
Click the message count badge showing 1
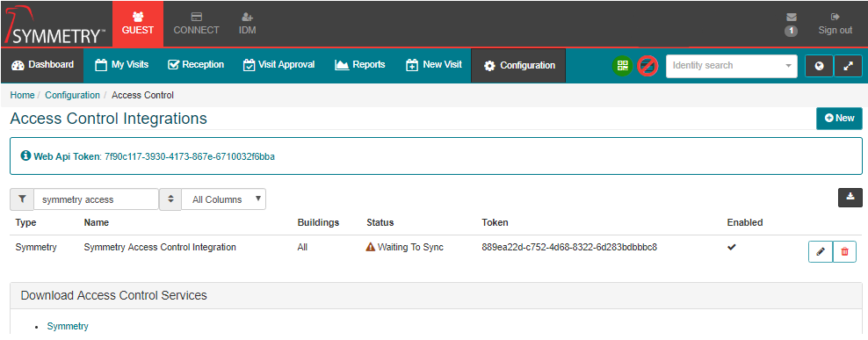[791, 31]
